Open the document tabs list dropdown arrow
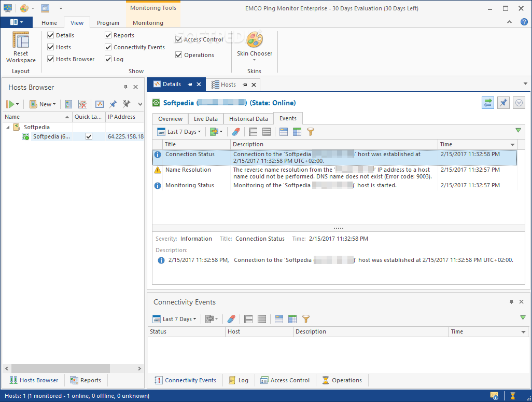The width and height of the screenshot is (532, 402). click(x=525, y=84)
